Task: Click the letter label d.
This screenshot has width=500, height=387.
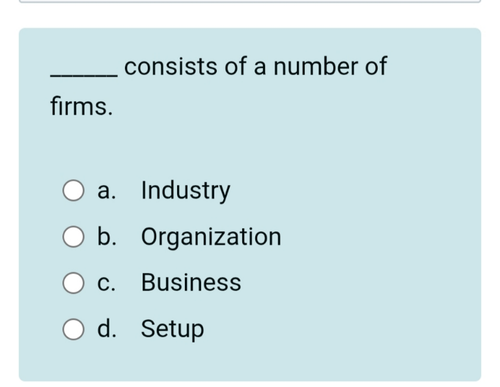Action: tap(107, 329)
